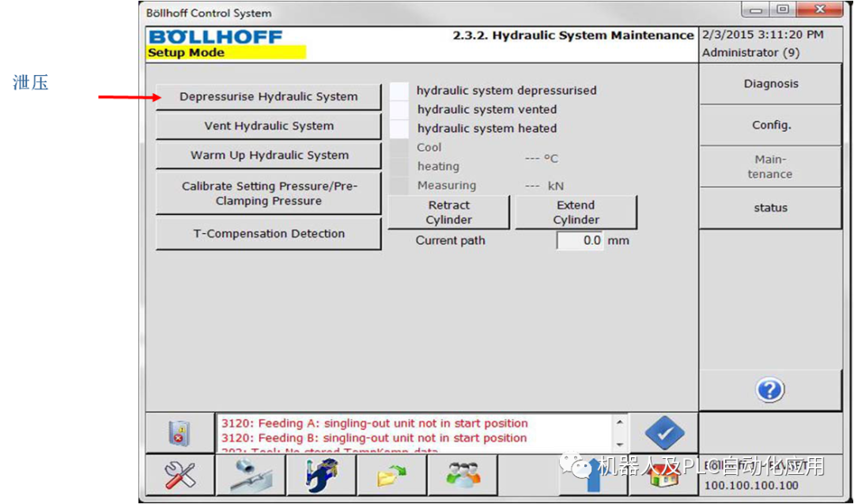Click the Current path label
This screenshot has height=504, width=854.
[450, 241]
